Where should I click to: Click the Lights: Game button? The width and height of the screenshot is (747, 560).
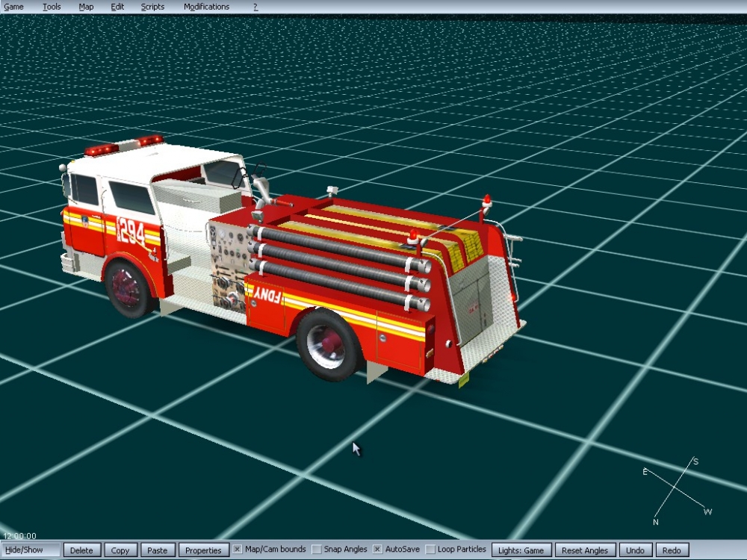click(521, 550)
